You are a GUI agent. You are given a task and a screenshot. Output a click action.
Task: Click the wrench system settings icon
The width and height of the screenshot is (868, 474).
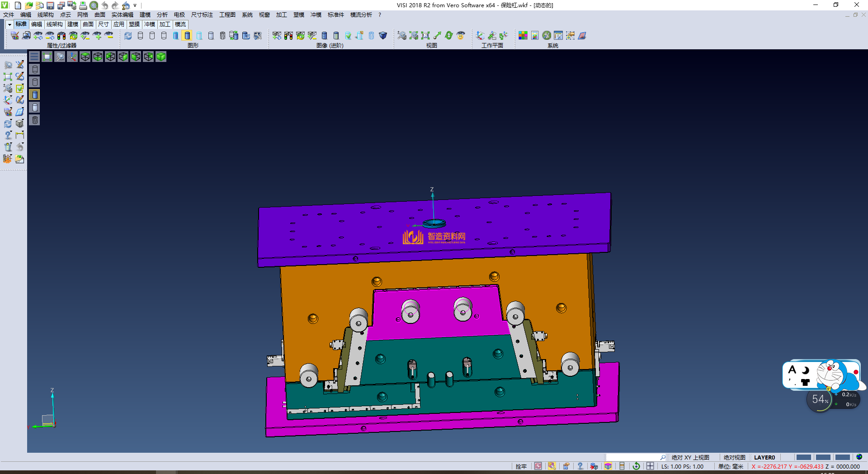coord(547,36)
